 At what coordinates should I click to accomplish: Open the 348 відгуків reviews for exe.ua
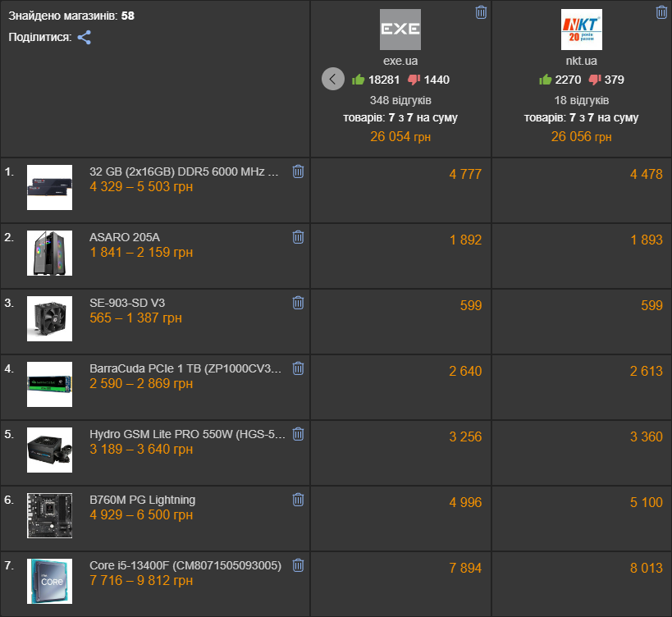pos(400,100)
